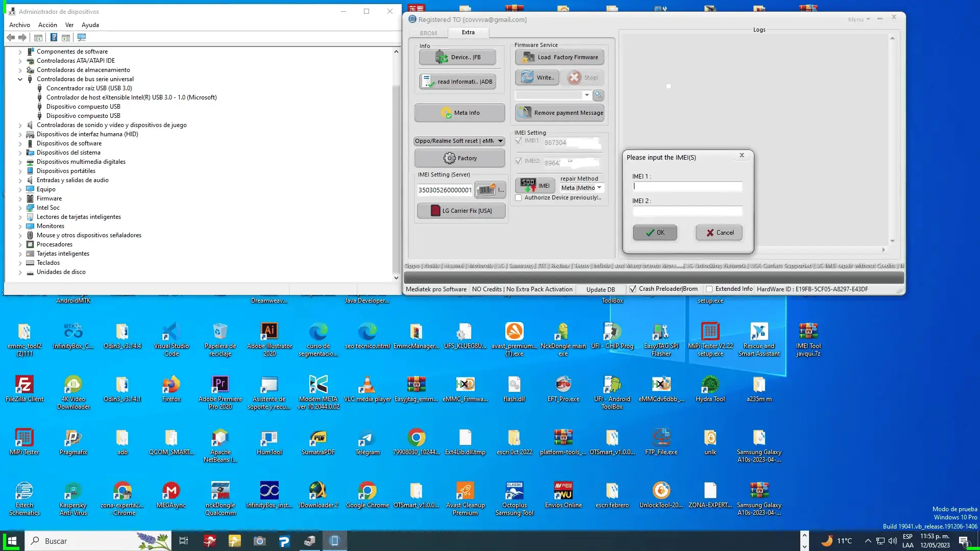Click the Update DB button

[x=600, y=289]
